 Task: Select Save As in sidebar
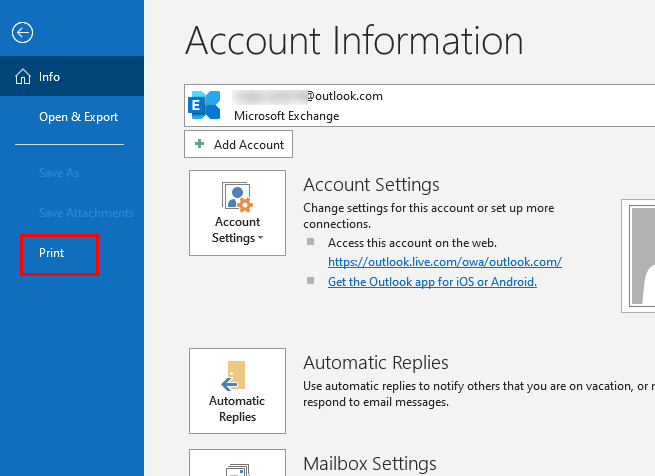[x=59, y=173]
